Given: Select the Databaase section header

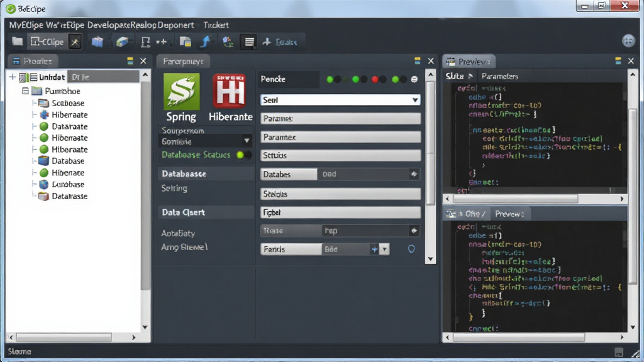Looking at the screenshot, I should tap(206, 173).
